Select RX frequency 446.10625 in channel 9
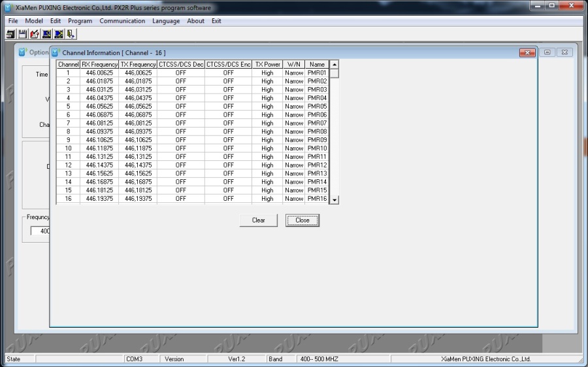Screen dimensions: 588x367 click(x=99, y=140)
